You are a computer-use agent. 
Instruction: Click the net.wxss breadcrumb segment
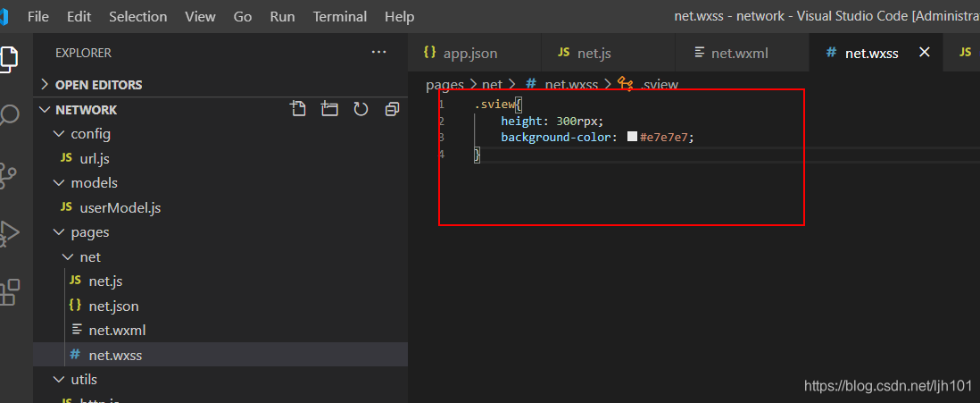(x=571, y=84)
